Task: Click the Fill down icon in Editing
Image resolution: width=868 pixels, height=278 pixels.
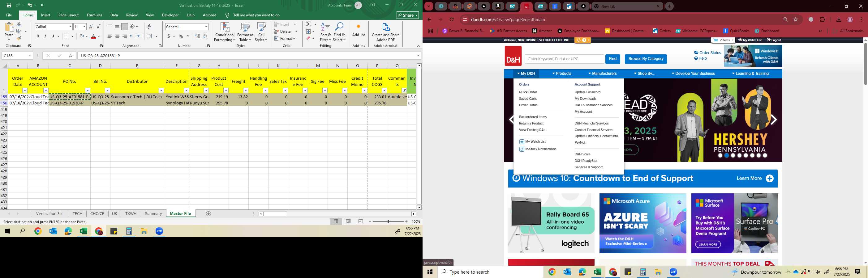Action: coord(308,31)
